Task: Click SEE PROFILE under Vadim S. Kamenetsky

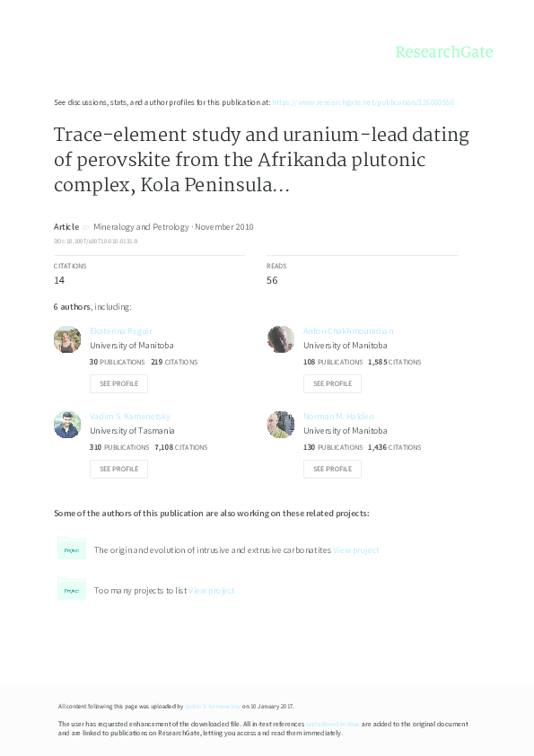Action: (x=118, y=469)
